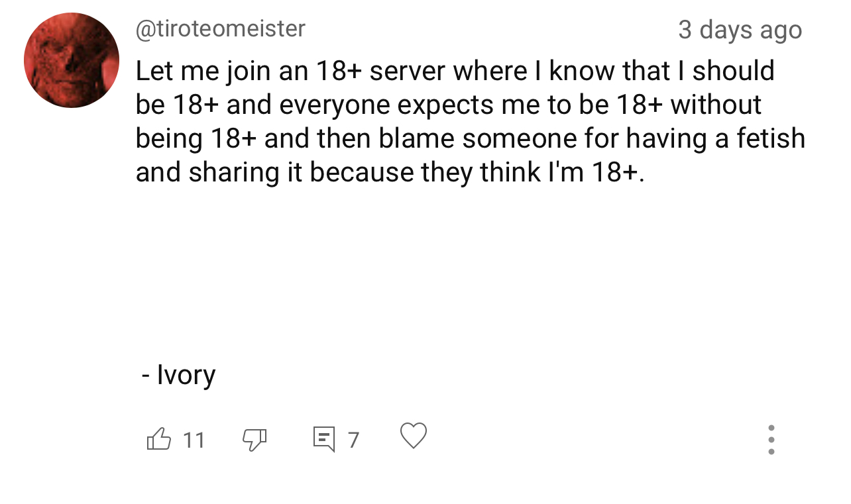Image resolution: width=851 pixels, height=504 pixels.
Task: Click the "3 days ago" timestamp
Action: [x=740, y=30]
